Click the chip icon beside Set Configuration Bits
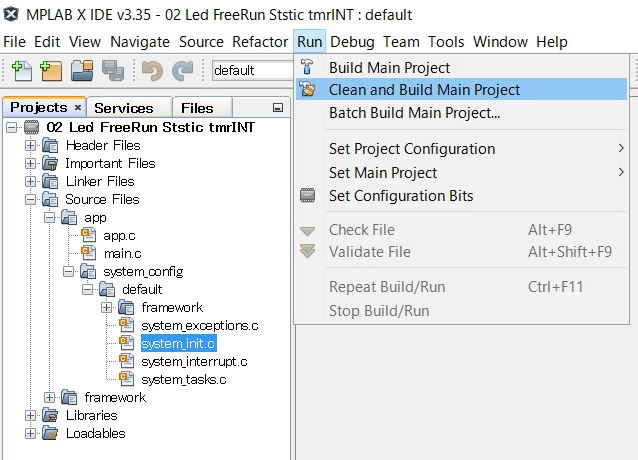Screen dimensions: 638x460 click(307, 196)
